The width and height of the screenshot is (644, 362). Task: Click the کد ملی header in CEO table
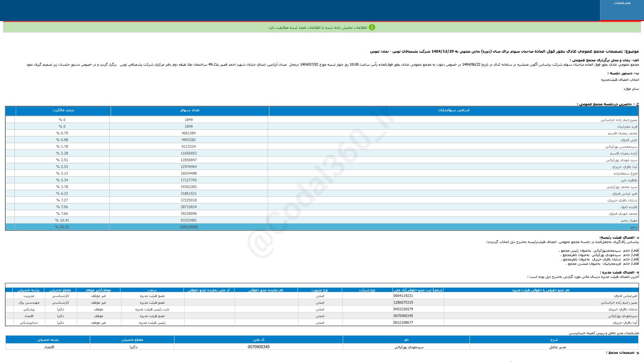pos(259,340)
